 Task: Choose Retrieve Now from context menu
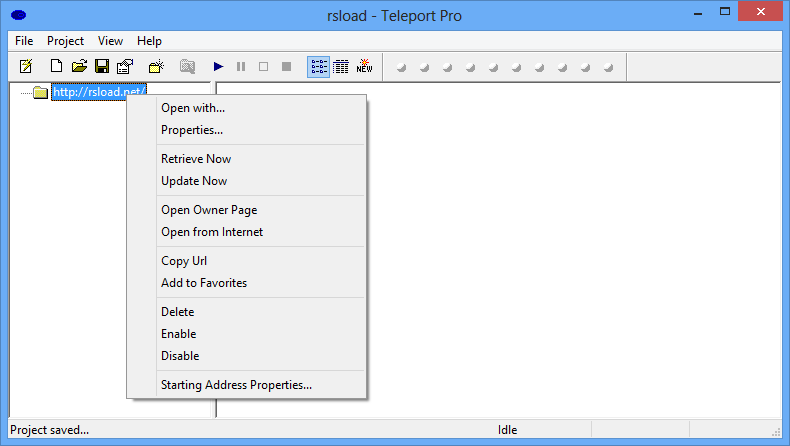tap(196, 159)
